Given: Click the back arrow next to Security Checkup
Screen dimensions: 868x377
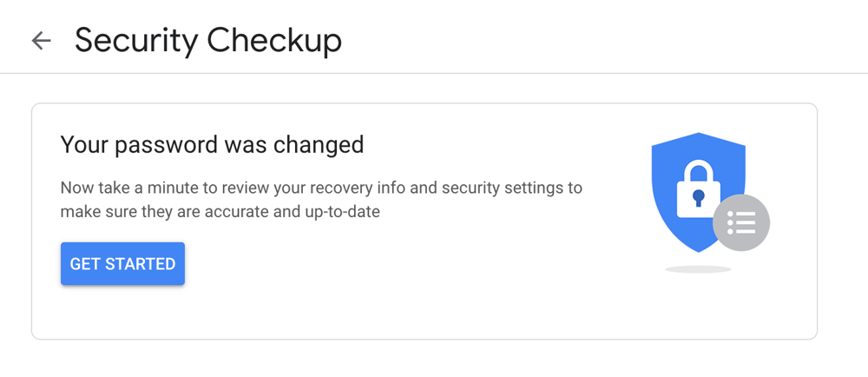Looking at the screenshot, I should pos(41,41).
